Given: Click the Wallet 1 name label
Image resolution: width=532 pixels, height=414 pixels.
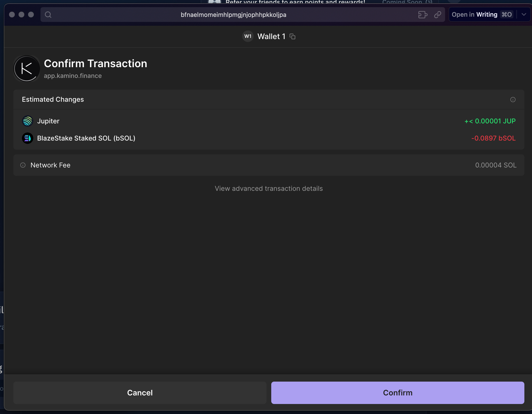Looking at the screenshot, I should [x=271, y=36].
